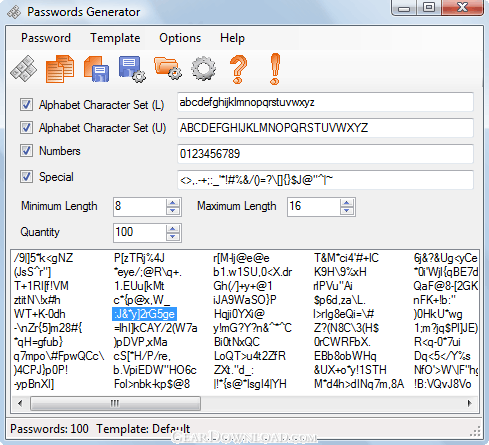This screenshot has height=445, width=489.
Task: Uncheck Alphabet Character Set (U) checkbox
Action: tap(26, 128)
